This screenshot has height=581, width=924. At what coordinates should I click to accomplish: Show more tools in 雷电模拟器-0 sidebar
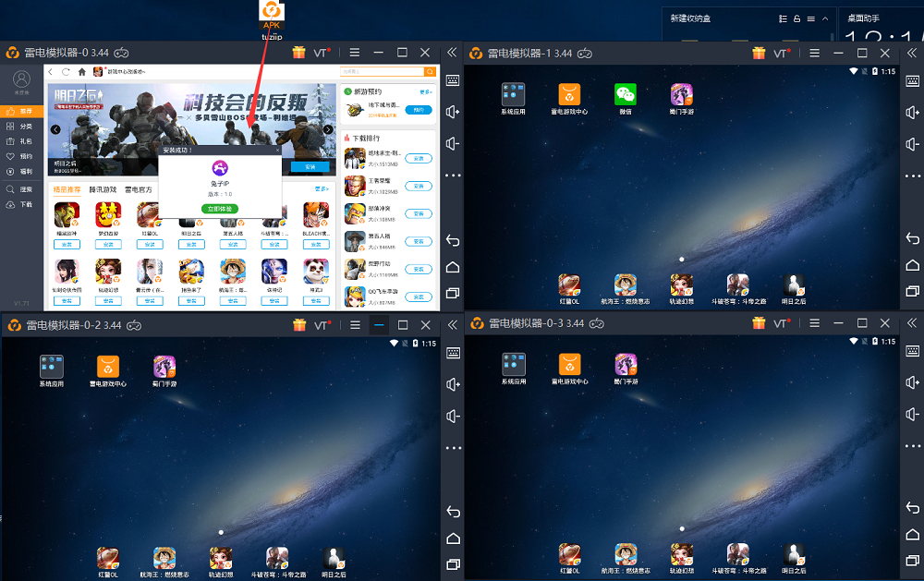pyautogui.click(x=453, y=176)
